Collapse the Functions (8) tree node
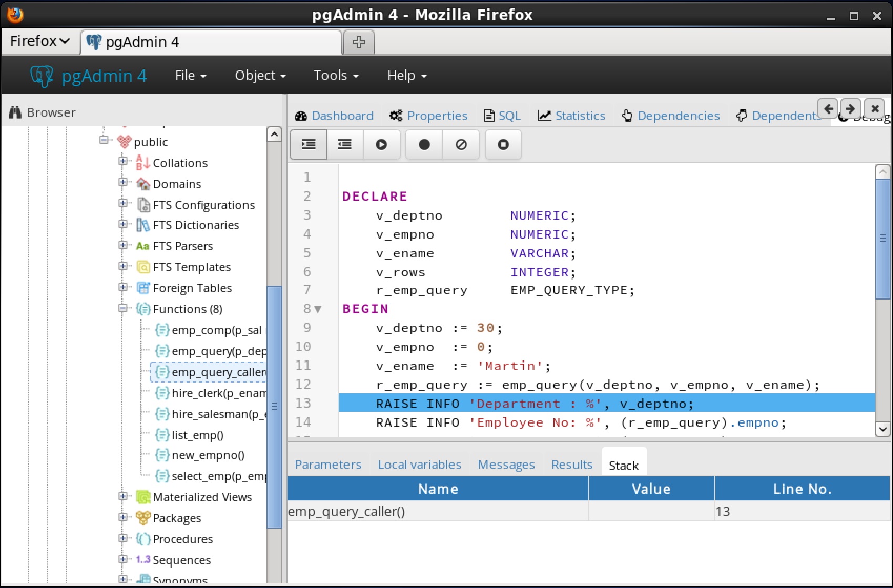The image size is (893, 588). coord(123,308)
